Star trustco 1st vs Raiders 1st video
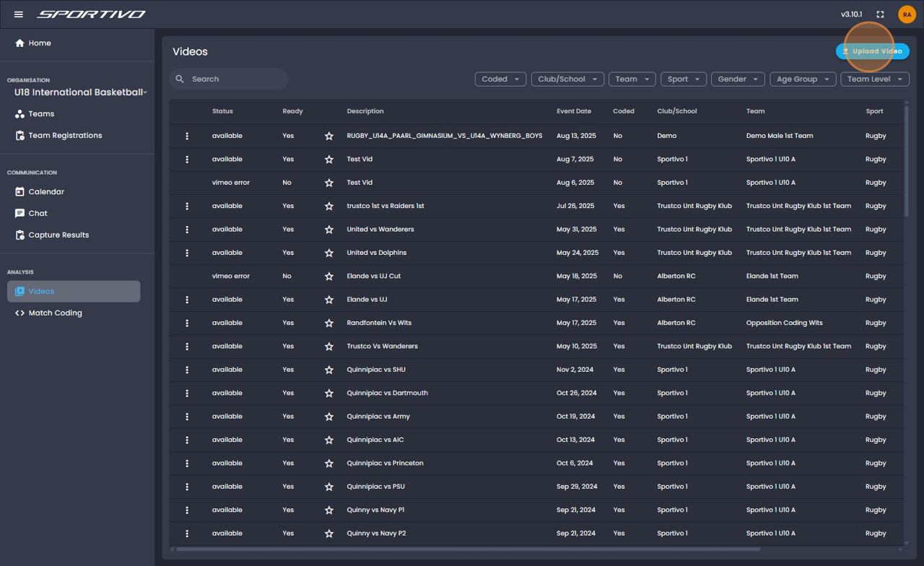The image size is (924, 566). [x=329, y=206]
